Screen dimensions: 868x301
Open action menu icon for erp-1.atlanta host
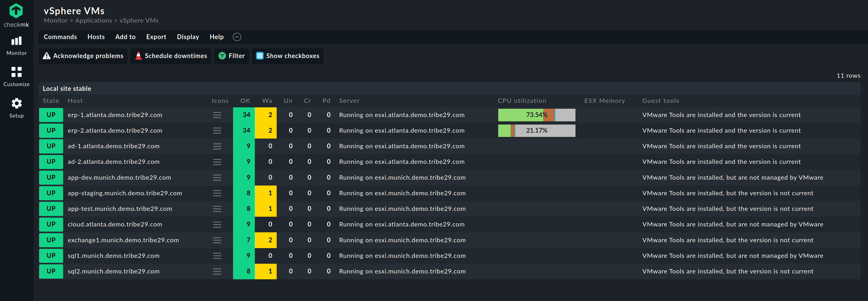tap(217, 115)
